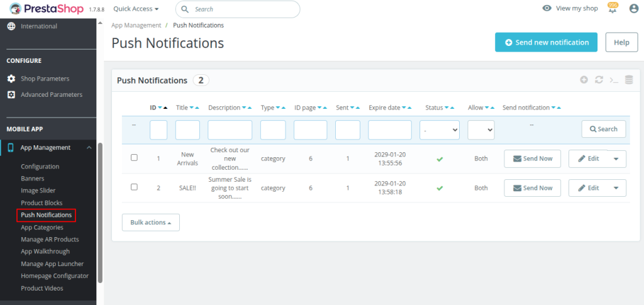Click the export to SQL Manager database icon
Image resolution: width=644 pixels, height=305 pixels.
pos(629,80)
